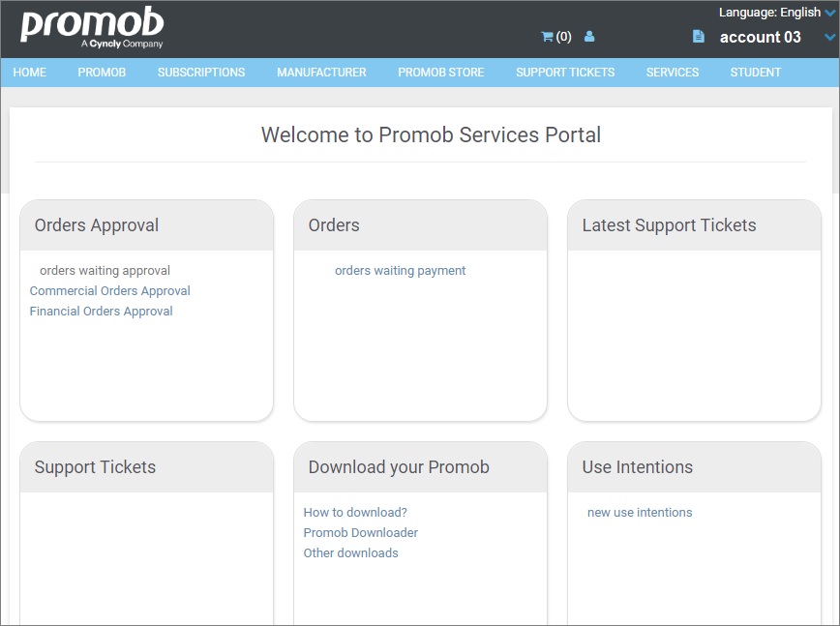Image resolution: width=840 pixels, height=626 pixels.
Task: Click orders waiting payment link
Action: coord(401,270)
